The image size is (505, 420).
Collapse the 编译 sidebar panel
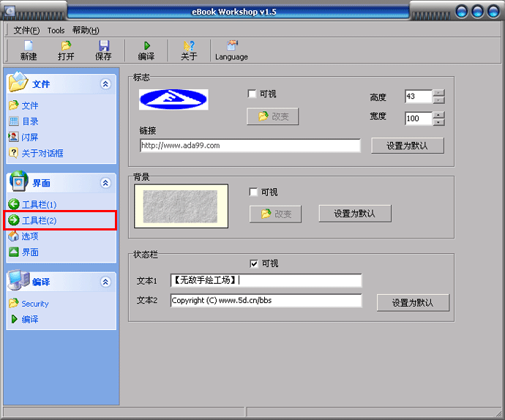(105, 282)
